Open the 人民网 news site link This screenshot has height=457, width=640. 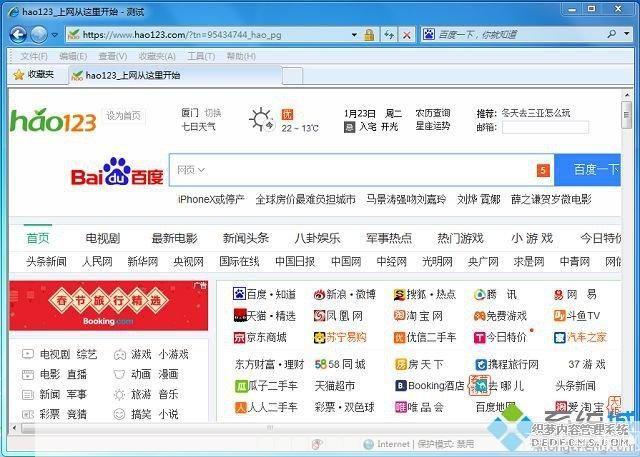[x=97, y=261]
